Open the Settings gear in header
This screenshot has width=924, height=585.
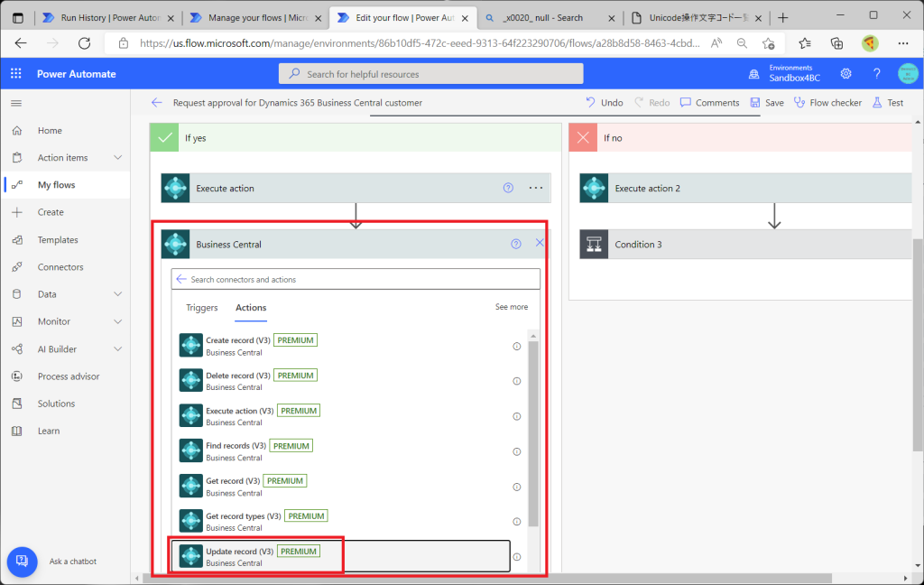pyautogui.click(x=845, y=74)
